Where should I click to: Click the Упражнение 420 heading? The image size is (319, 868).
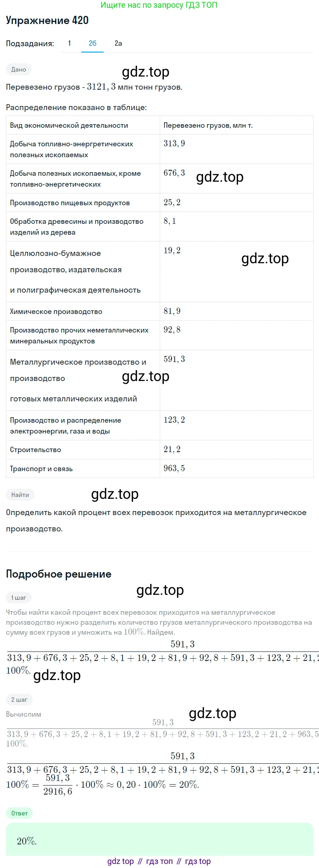click(x=47, y=20)
